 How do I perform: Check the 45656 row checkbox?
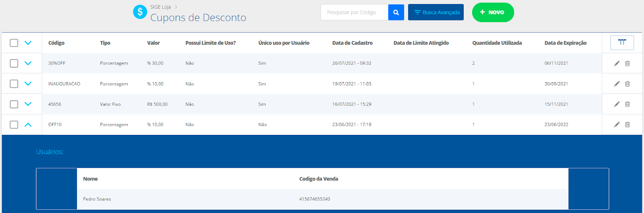pyautogui.click(x=14, y=104)
